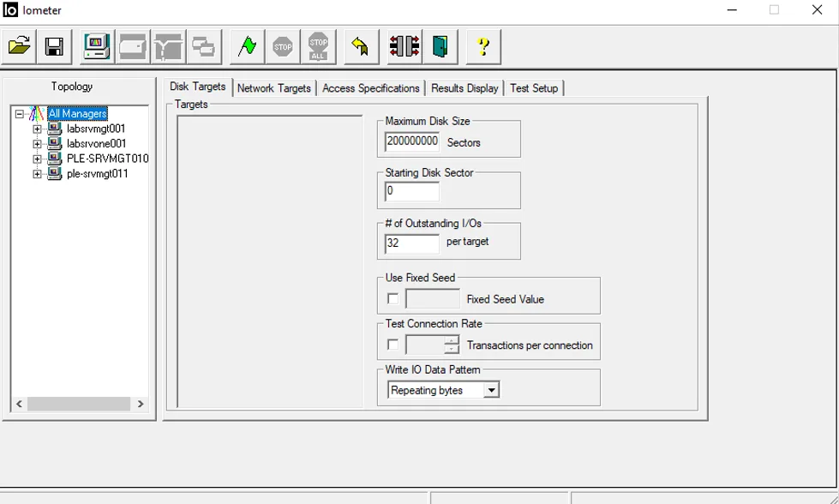Screen dimensions: 839x504
Task: Click the Maximum Disk Size field
Action: (x=412, y=141)
